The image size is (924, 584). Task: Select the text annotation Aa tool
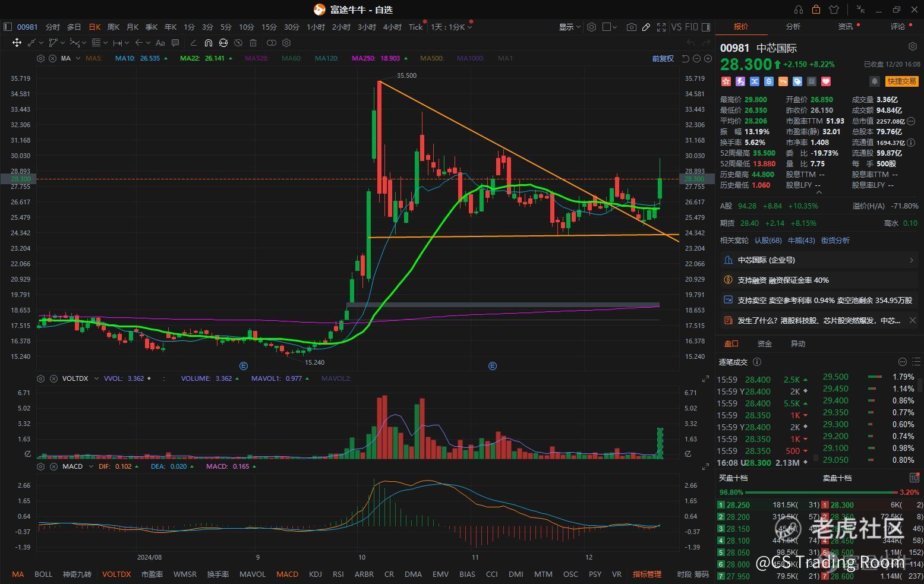point(160,43)
